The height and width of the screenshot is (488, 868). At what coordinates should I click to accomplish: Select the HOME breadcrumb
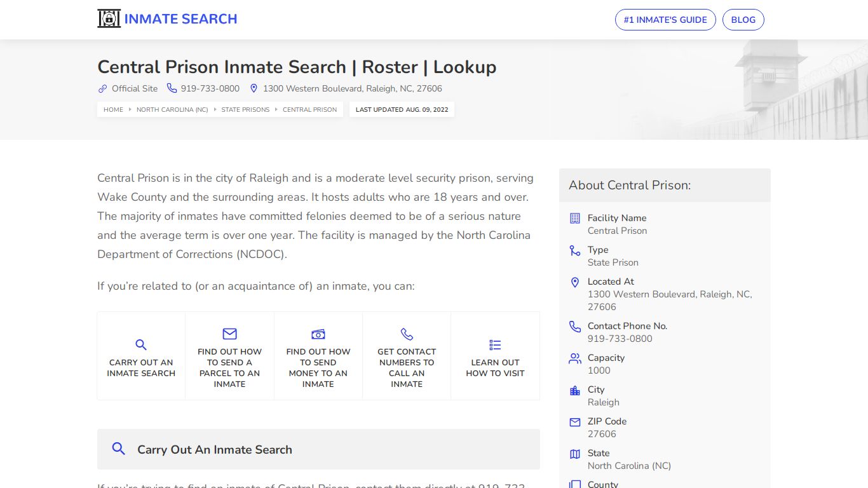click(x=113, y=109)
